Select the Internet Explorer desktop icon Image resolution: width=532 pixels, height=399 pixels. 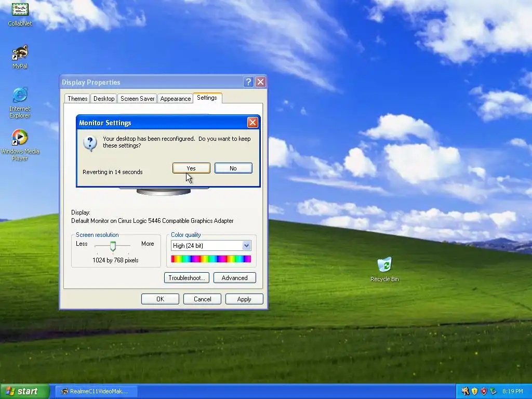coord(20,103)
